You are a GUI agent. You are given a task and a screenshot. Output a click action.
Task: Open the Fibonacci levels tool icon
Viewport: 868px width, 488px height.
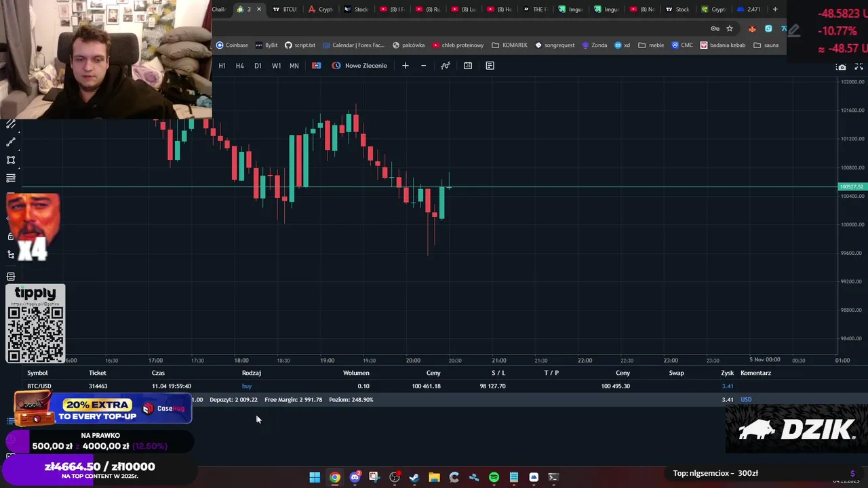tap(11, 178)
